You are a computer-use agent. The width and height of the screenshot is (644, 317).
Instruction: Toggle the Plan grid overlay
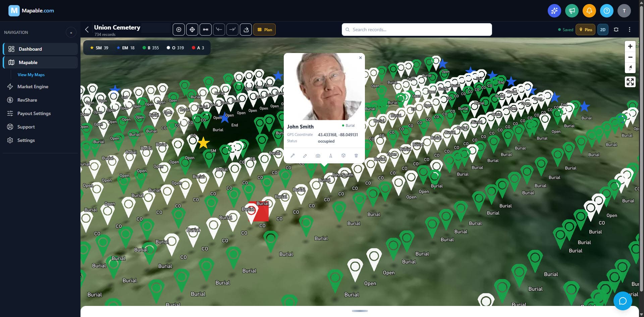(x=265, y=30)
